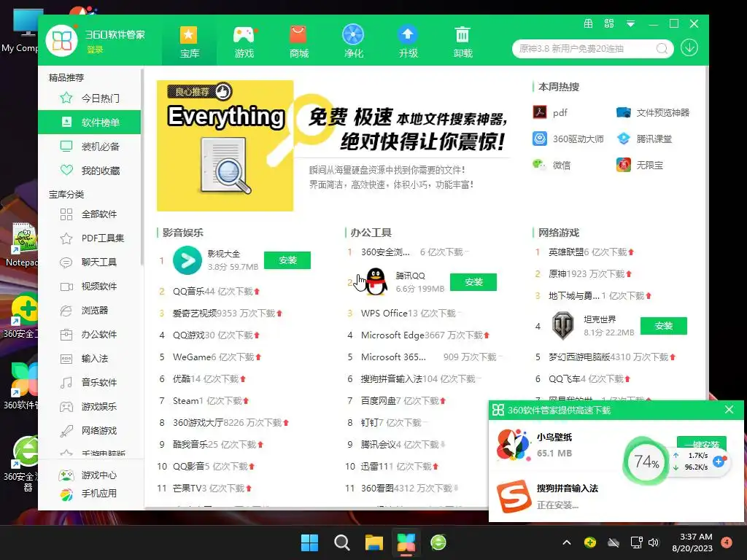Screen dimensions: 747x560
Task: Open 网络游戏 sidebar category
Action: point(90,430)
